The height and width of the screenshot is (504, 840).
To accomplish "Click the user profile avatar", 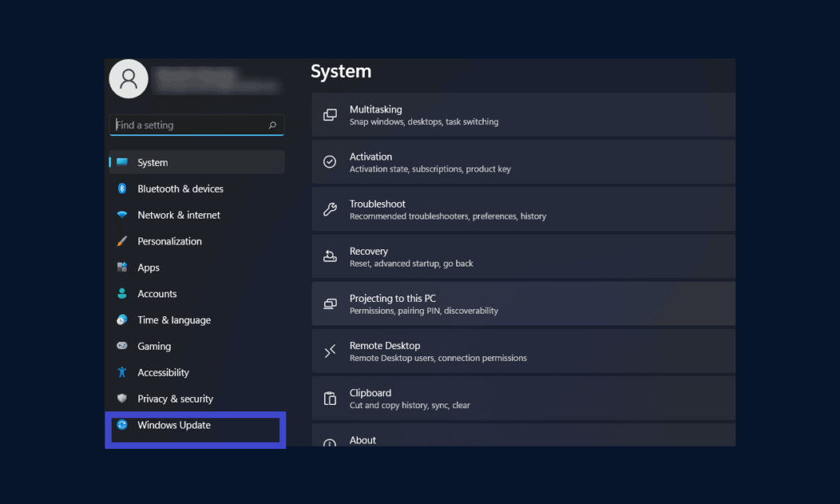I will pos(128,79).
